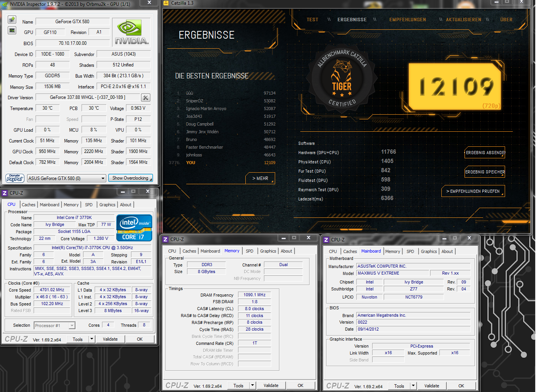The image size is (536, 392).
Task: Click Specification field i7-3770K CPU
Action: point(92,248)
